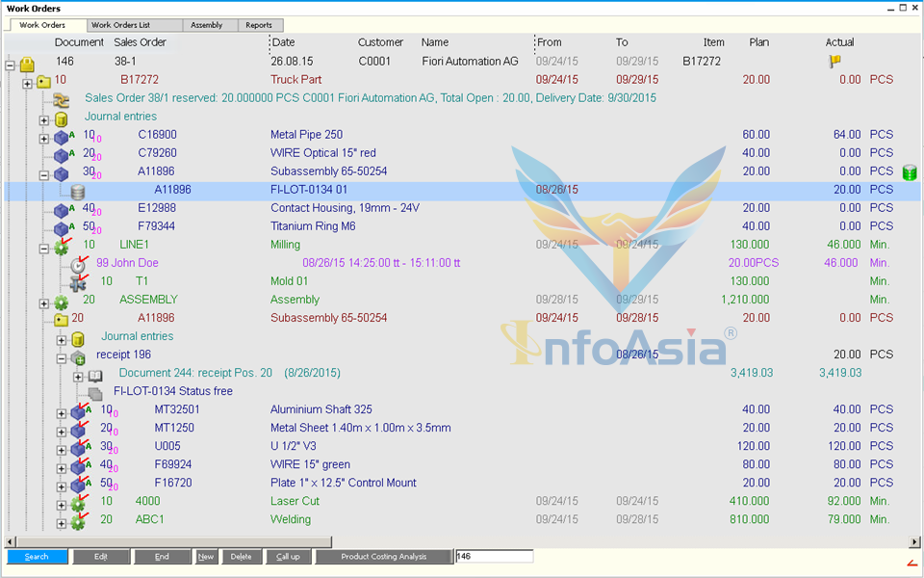Click the gear icon for Welding ABC1
The image size is (924, 578).
(x=78, y=522)
